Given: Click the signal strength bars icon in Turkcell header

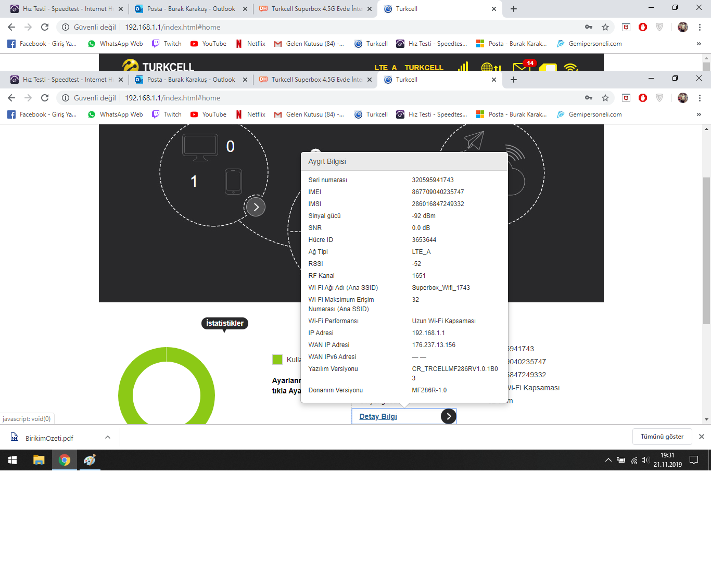Looking at the screenshot, I should (x=463, y=66).
